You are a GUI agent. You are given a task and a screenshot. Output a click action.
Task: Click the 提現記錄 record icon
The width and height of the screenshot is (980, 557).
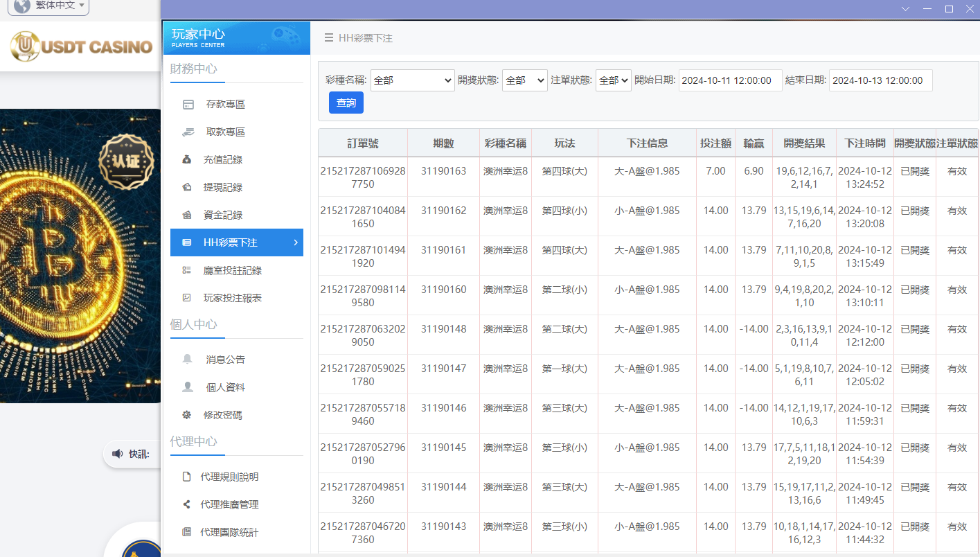point(187,187)
